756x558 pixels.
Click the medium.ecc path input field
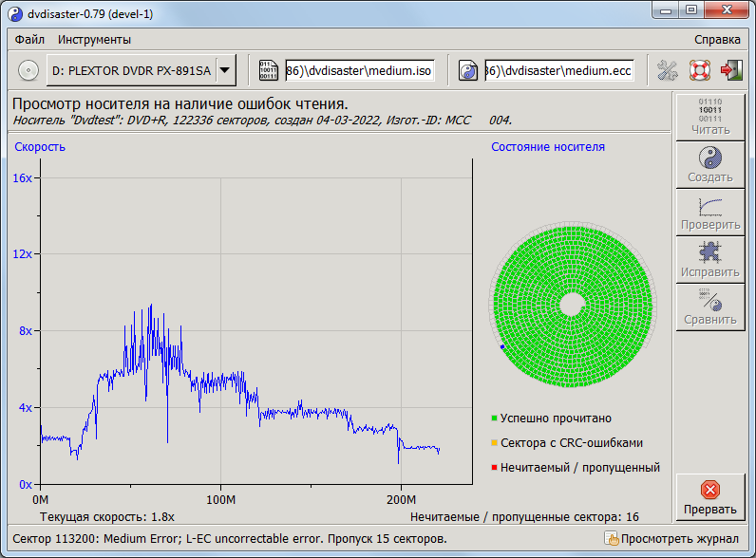tap(559, 70)
